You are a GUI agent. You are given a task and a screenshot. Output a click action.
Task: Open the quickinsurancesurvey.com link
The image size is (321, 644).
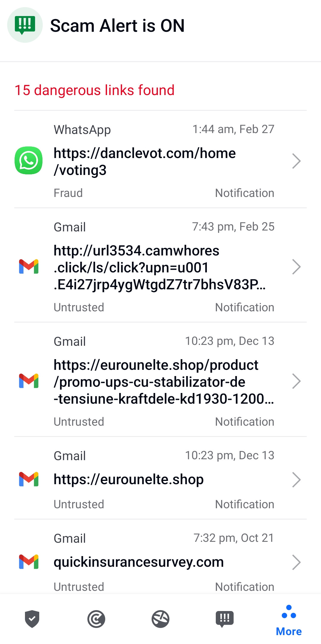139,562
